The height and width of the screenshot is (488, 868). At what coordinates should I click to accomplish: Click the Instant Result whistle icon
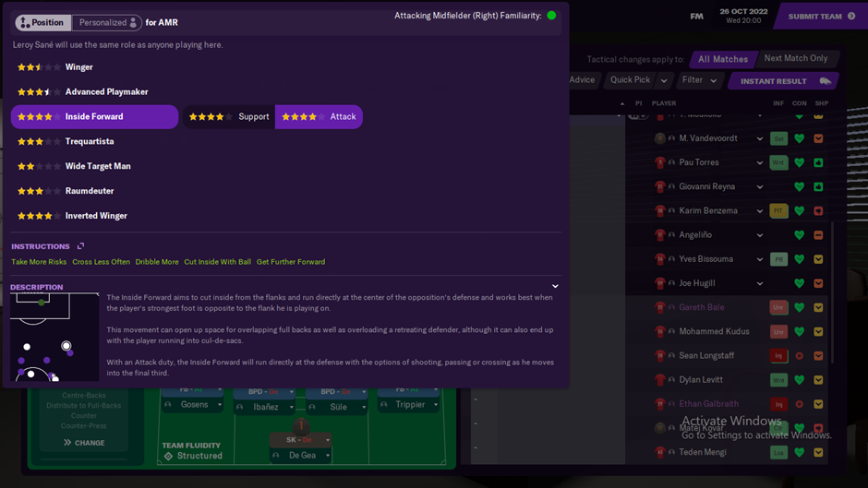click(x=825, y=81)
